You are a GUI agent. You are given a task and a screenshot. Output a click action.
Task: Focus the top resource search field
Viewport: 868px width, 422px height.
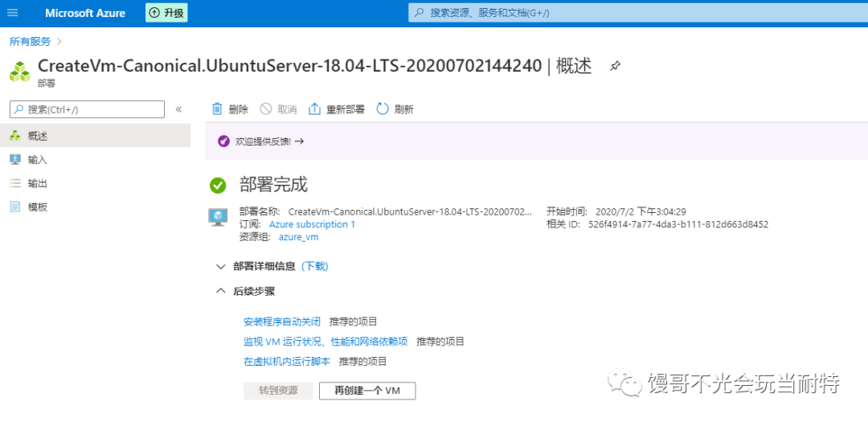[x=637, y=13]
